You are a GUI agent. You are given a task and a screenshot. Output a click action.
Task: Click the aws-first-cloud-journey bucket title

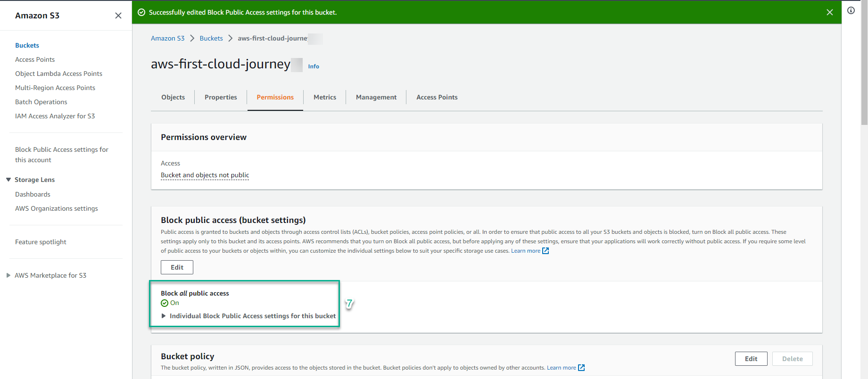click(x=221, y=64)
